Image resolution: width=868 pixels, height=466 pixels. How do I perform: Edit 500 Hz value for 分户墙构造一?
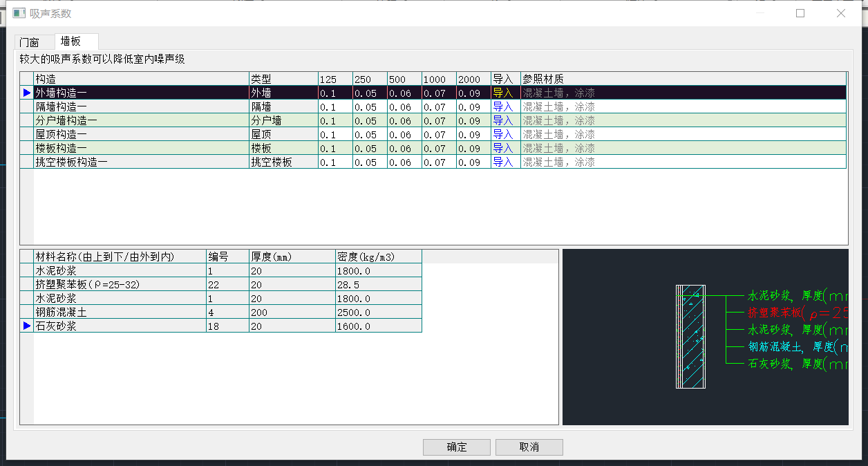click(x=404, y=120)
